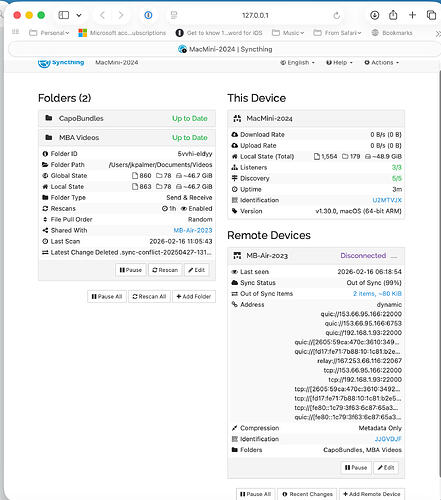Expand the Music bookmarks folder
This screenshot has height=500, width=441.
[x=288, y=33]
